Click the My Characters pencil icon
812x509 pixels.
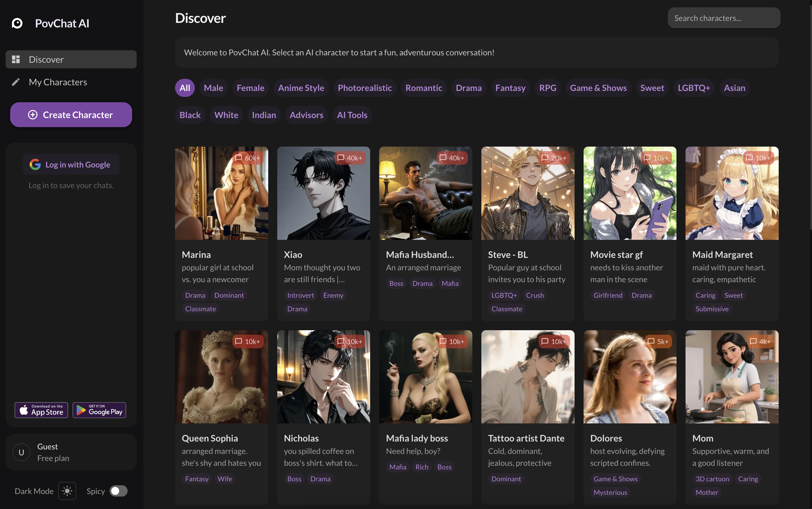tap(16, 82)
